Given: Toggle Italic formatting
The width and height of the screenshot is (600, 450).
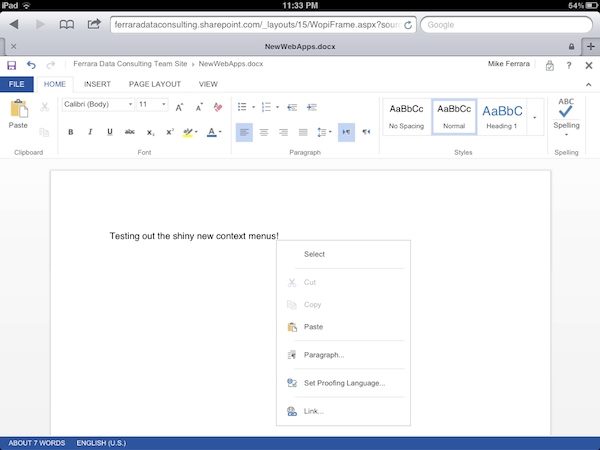Looking at the screenshot, I should click(x=90, y=132).
